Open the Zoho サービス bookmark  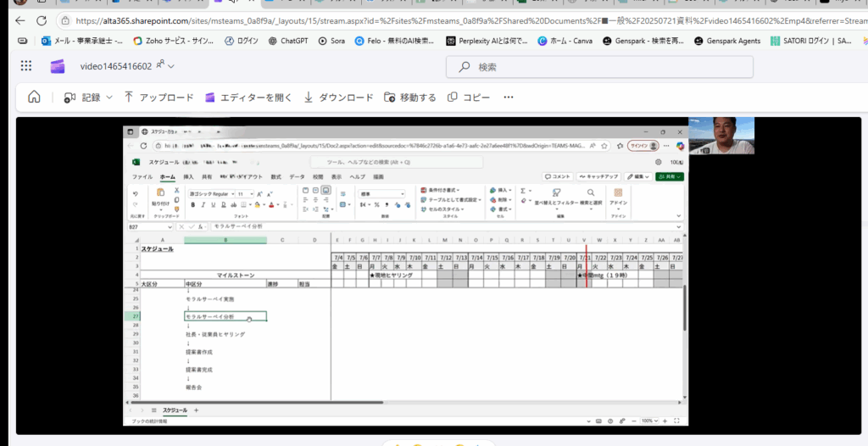pos(175,41)
